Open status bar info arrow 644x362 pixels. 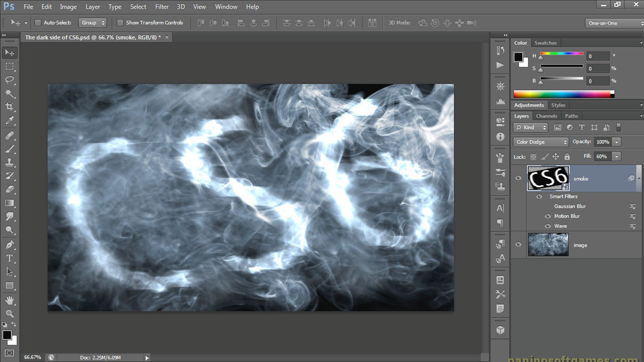click(x=147, y=358)
